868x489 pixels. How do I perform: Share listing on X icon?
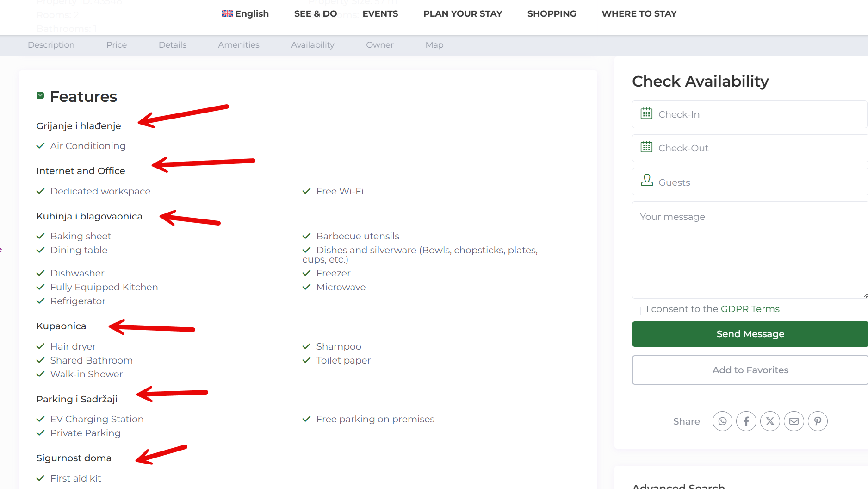coord(770,421)
